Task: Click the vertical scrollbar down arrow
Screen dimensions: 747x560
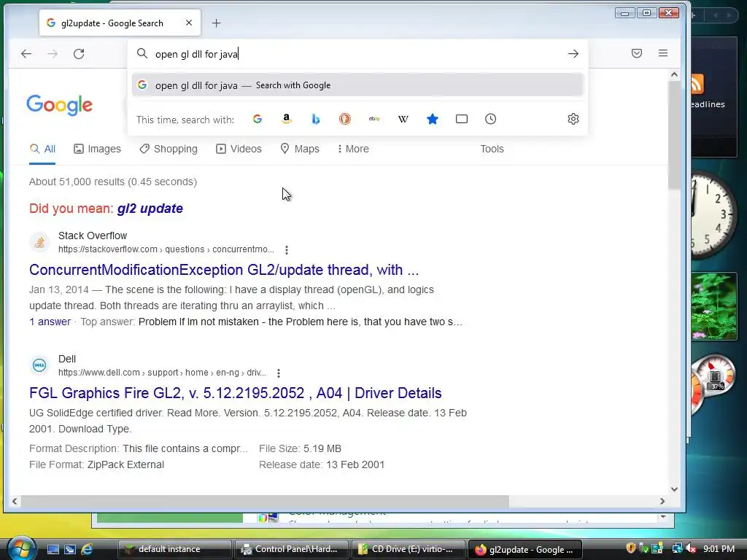Action: click(674, 489)
